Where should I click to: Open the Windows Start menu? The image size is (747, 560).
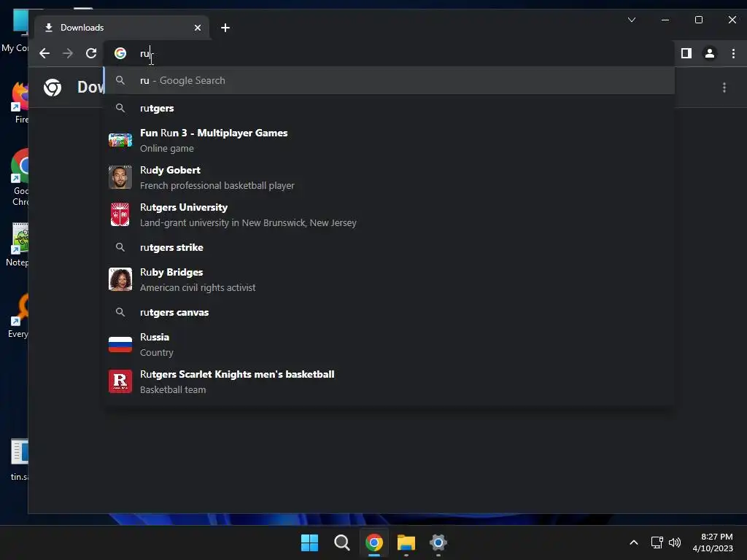tap(309, 542)
